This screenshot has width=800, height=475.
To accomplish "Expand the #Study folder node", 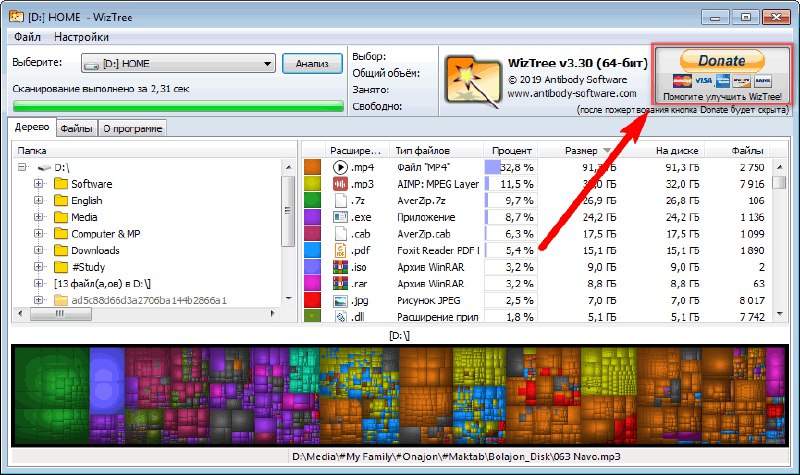I will click(x=38, y=266).
